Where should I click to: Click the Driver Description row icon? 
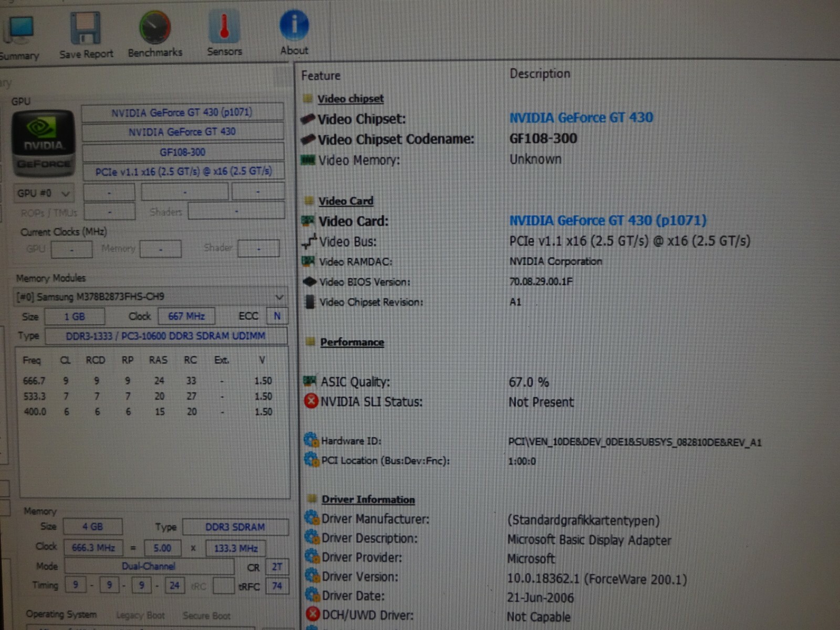click(312, 538)
